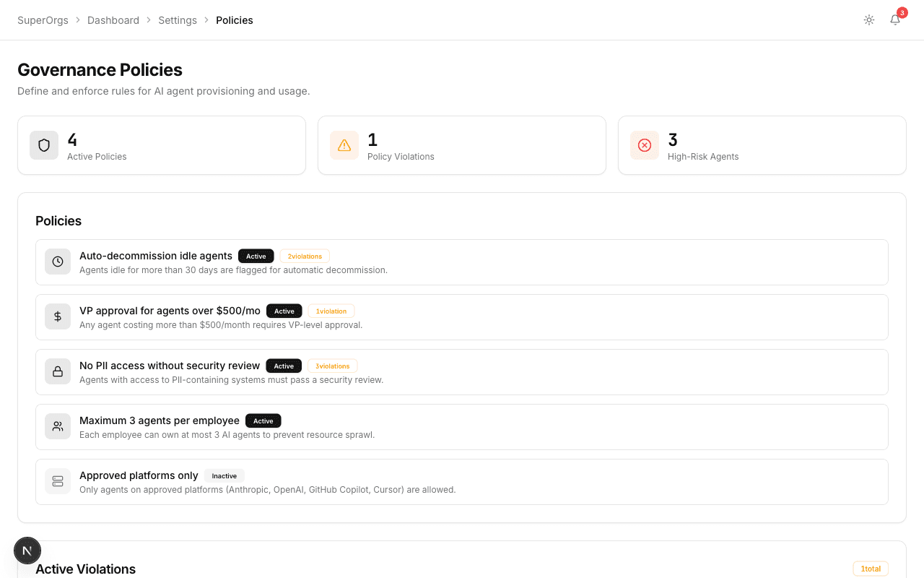Click the lock icon on No PII policy
The height and width of the screenshot is (578, 924).
[x=57, y=371]
